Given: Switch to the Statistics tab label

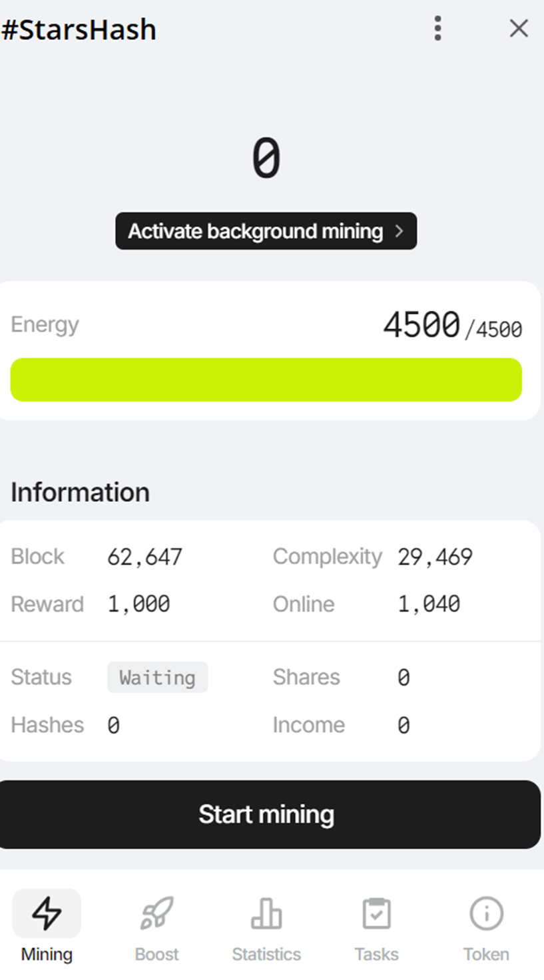Looking at the screenshot, I should (266, 954).
